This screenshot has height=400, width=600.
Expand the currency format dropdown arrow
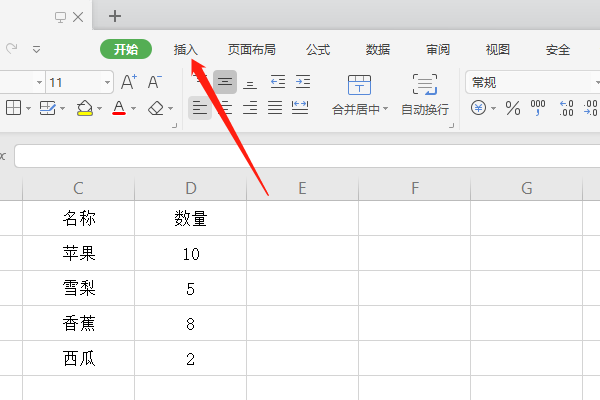(x=494, y=109)
